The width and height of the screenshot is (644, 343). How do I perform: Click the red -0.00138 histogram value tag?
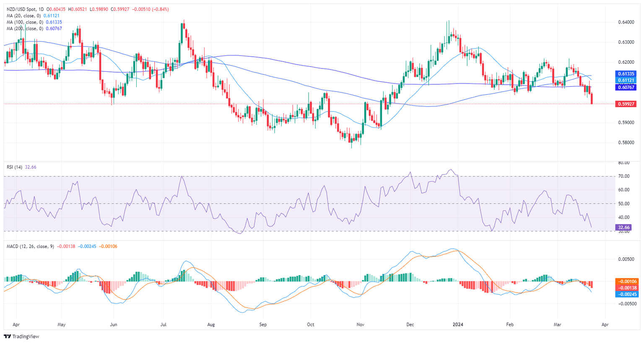pyautogui.click(x=627, y=288)
